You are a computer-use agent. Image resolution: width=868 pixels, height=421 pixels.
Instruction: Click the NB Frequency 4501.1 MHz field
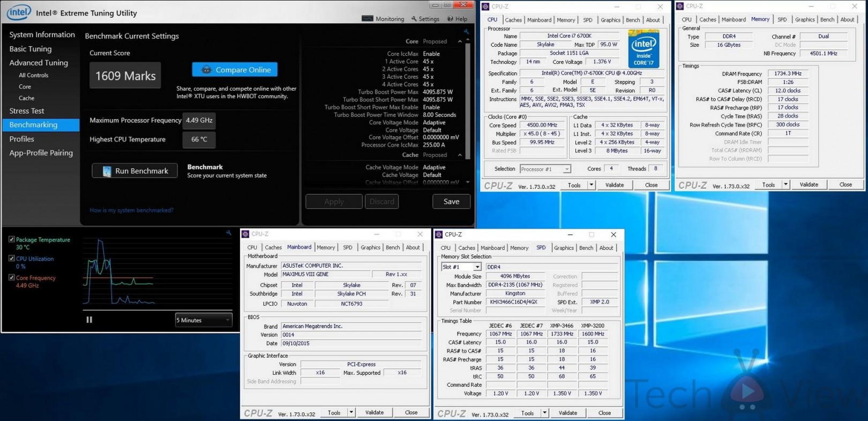point(824,54)
